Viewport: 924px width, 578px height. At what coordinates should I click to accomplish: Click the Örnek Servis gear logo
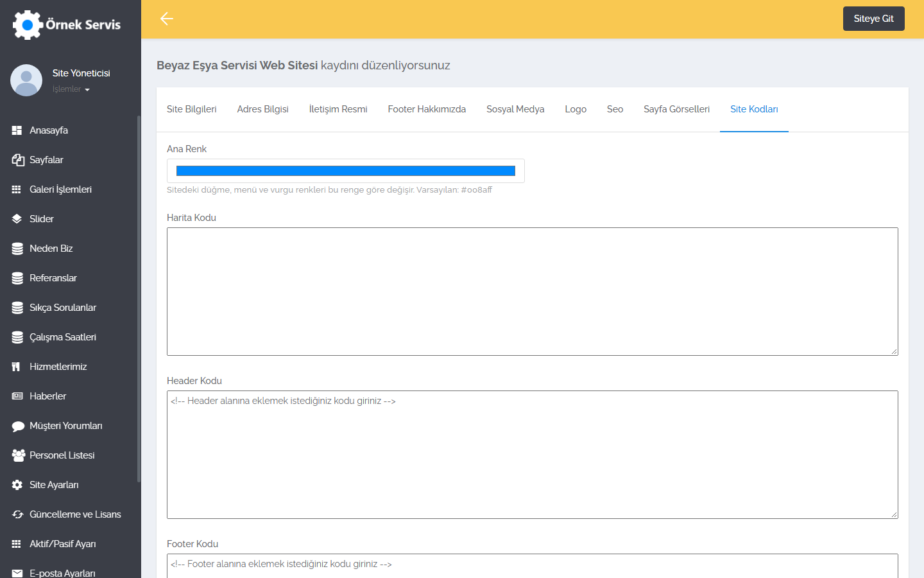point(28,25)
